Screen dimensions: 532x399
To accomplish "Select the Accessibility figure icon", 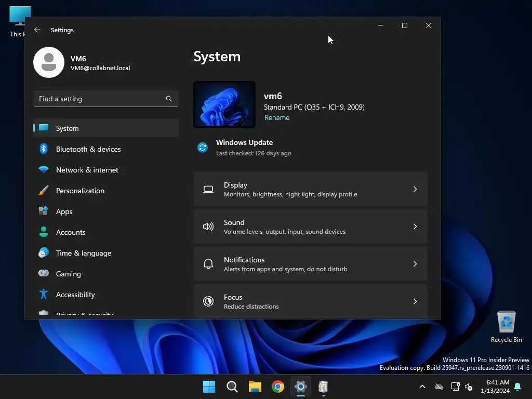I will point(44,294).
